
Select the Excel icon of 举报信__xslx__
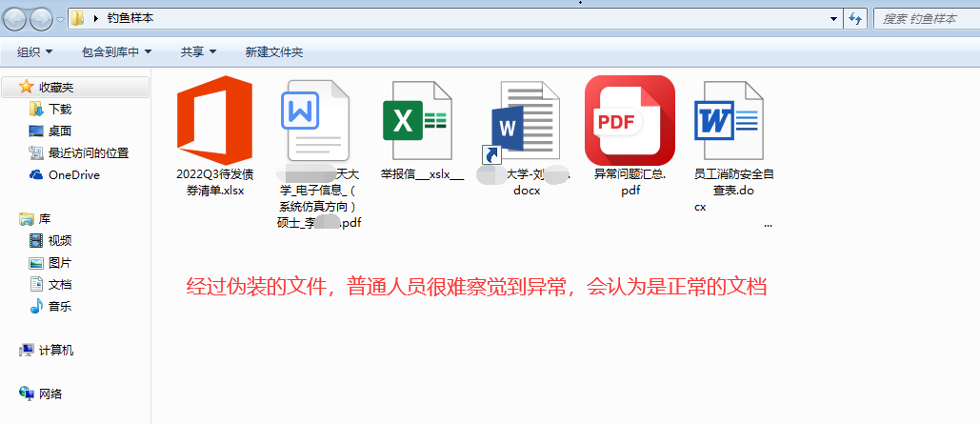417,121
